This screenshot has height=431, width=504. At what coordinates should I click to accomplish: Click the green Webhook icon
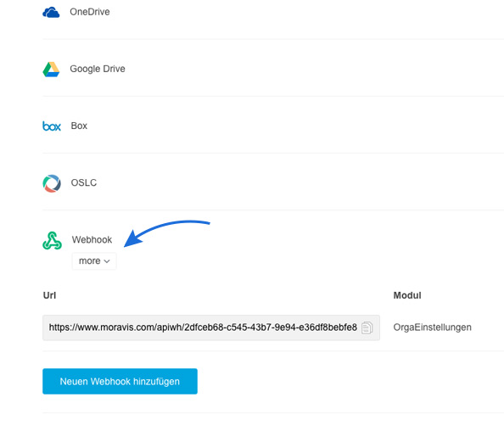[52, 240]
